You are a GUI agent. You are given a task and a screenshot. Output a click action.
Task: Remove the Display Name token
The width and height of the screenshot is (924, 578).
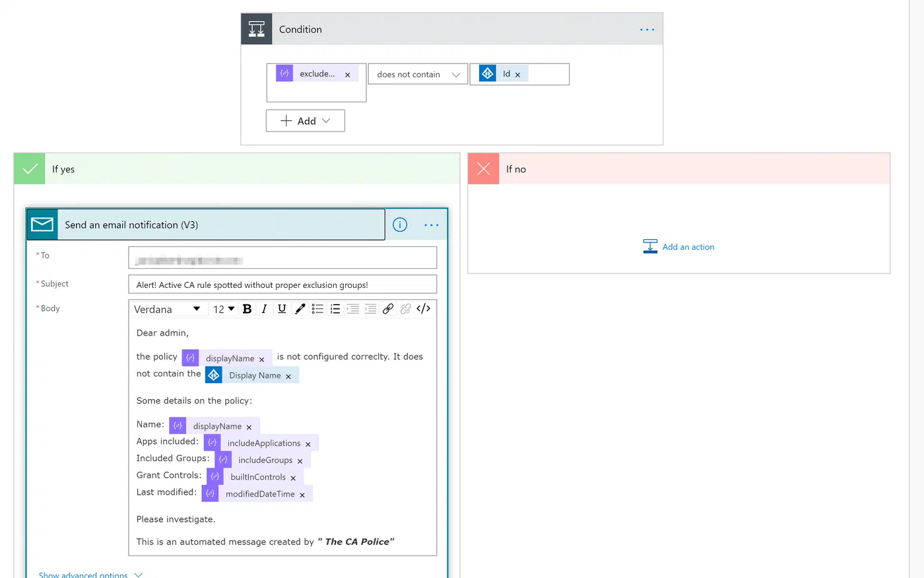(288, 377)
